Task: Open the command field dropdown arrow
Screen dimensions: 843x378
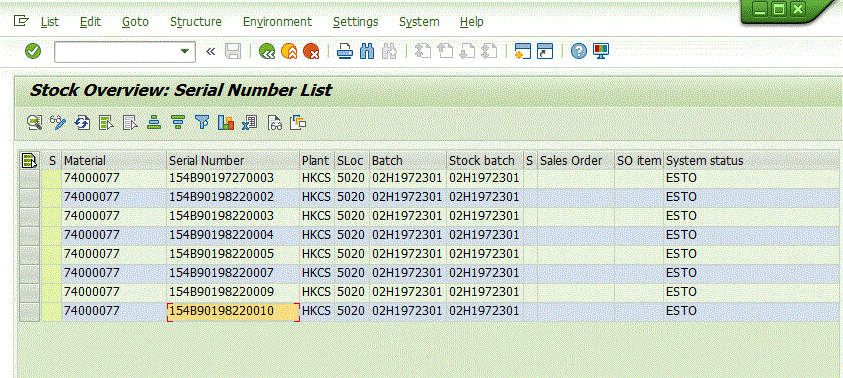Action: [x=185, y=51]
